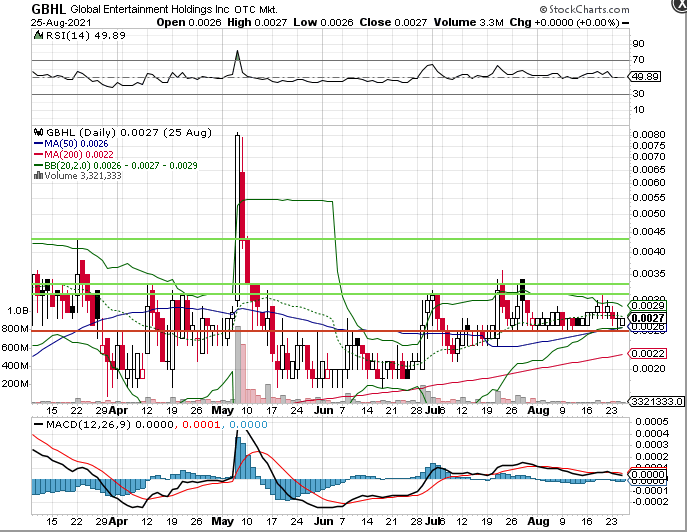Click the 25-Aug-2021 date label
The image size is (687, 532).
61,22
